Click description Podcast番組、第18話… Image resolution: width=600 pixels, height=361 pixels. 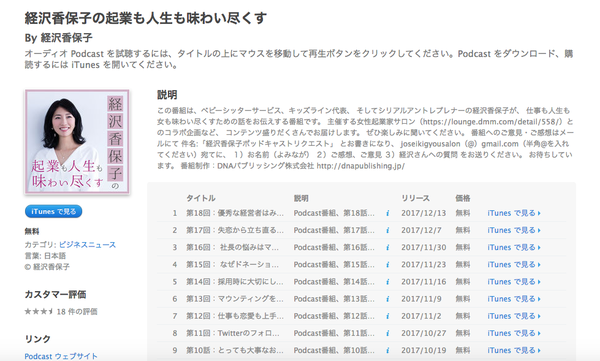pyautogui.click(x=334, y=213)
